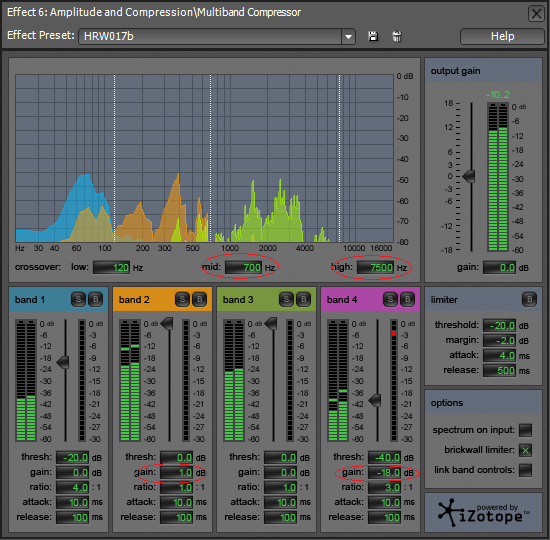The image size is (550, 540).
Task: Delete the preset with trash icon
Action: click(397, 36)
